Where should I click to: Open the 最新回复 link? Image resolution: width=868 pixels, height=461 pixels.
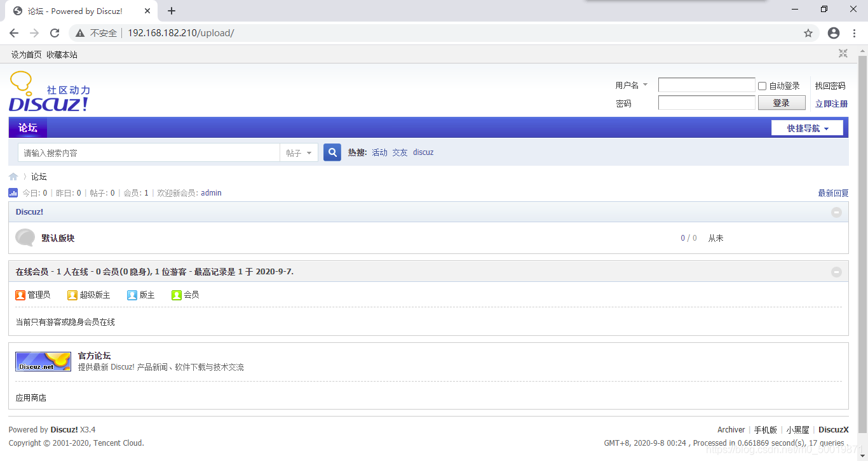click(833, 193)
